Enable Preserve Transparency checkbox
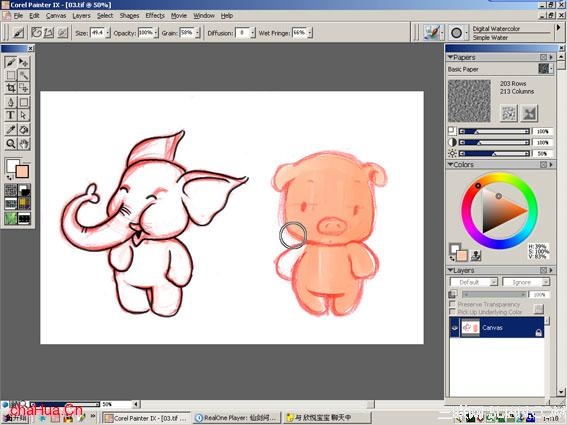Viewport: 567px width, 425px height. pos(452,304)
